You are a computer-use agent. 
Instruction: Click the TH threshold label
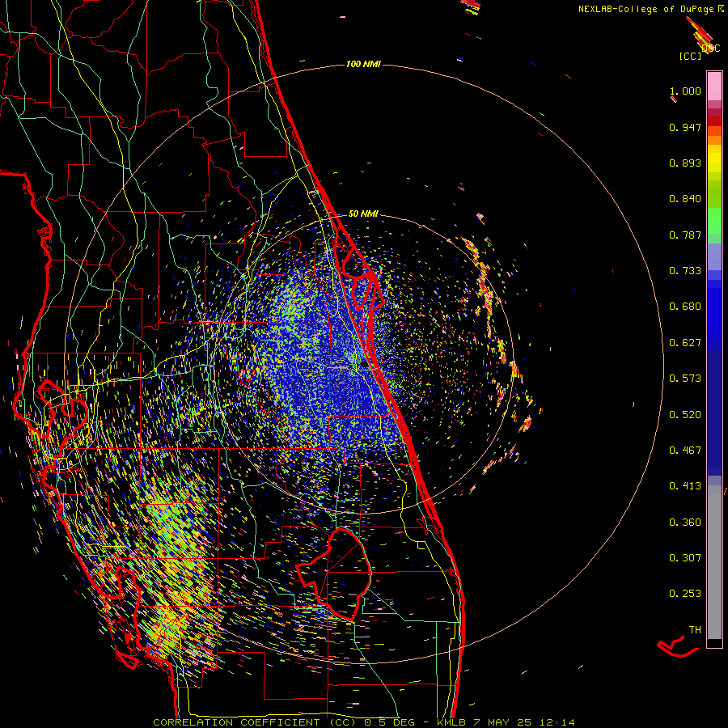pos(695,630)
